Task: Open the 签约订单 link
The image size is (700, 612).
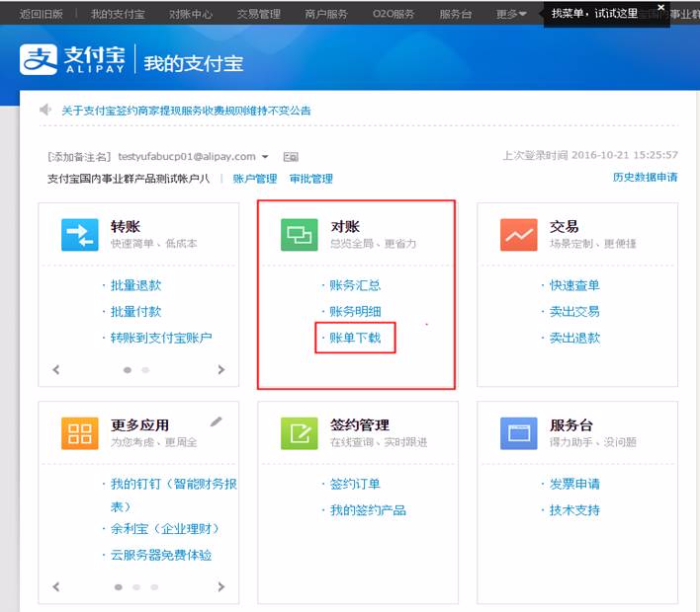Action: pyautogui.click(x=355, y=484)
